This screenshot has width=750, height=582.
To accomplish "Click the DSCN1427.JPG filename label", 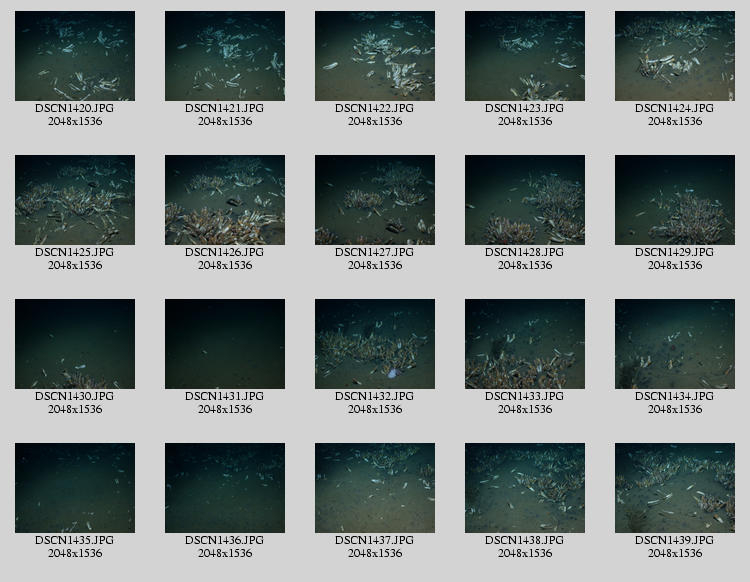I will 375,252.
